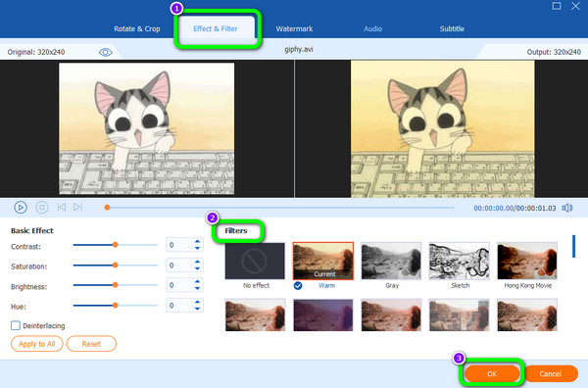
Task: Increase Contrast with the up arrow
Action: click(x=197, y=241)
